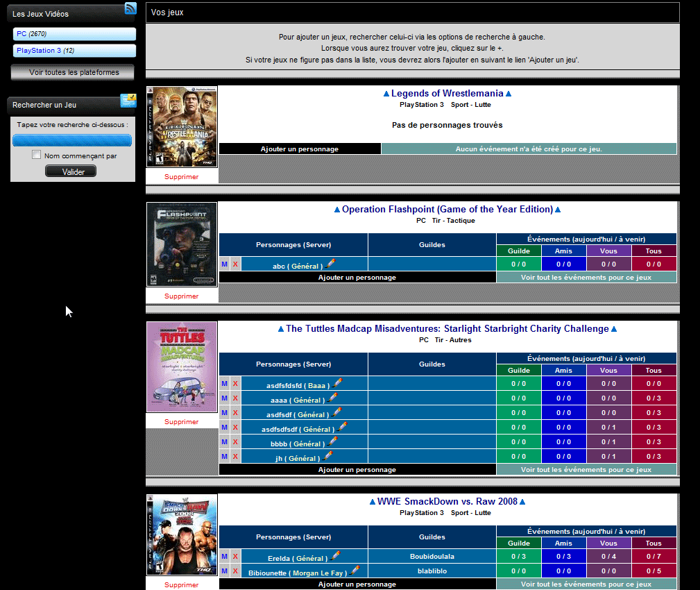The image size is (700, 590).
Task: Click the pencil icon next to asdfsdf ( Général )
Action: click(336, 412)
